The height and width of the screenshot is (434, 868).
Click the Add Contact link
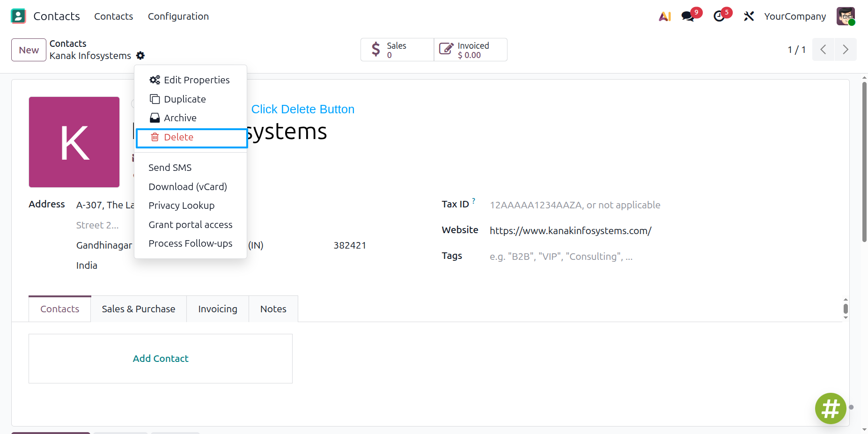tap(161, 359)
